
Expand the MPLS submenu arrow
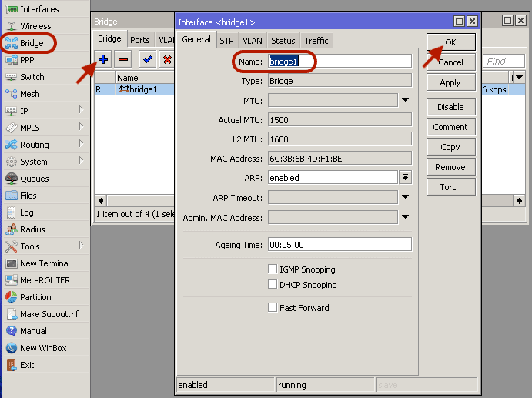[x=81, y=126]
